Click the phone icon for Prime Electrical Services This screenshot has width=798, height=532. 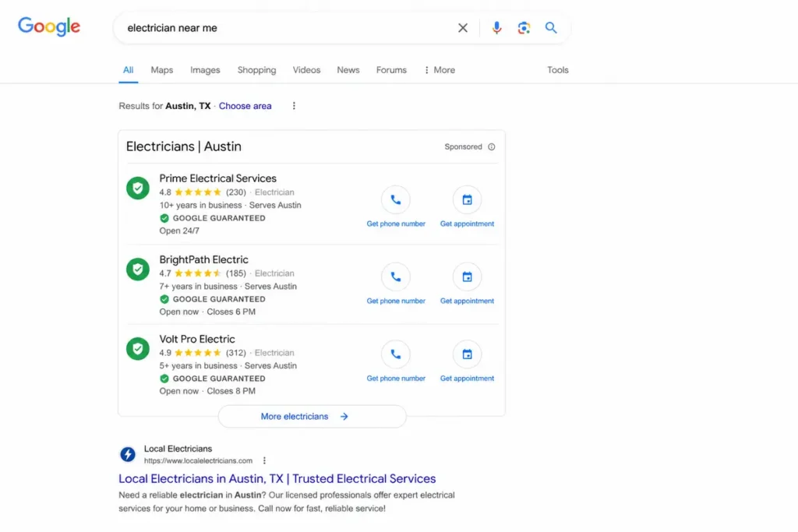pos(395,200)
